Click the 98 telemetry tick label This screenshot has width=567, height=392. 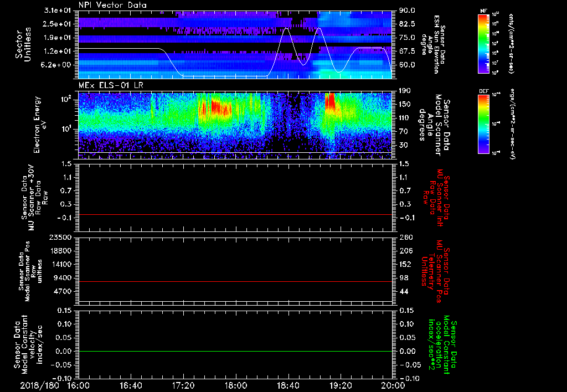coord(404,278)
